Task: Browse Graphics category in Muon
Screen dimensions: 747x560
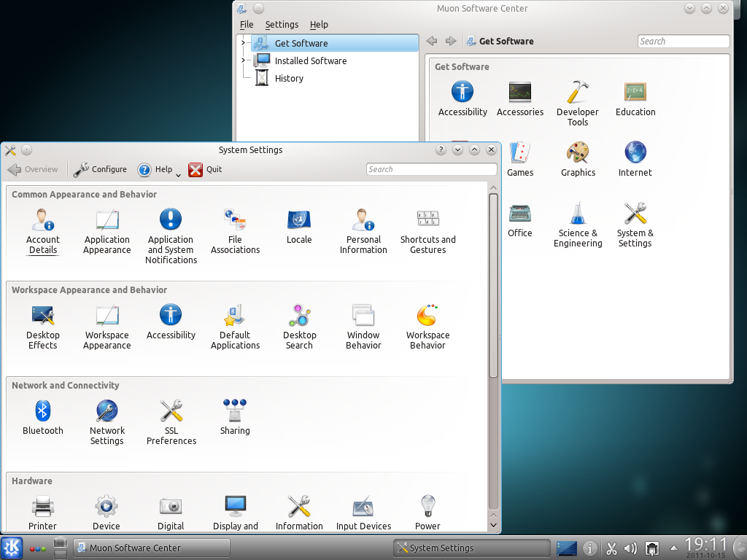Action: [x=578, y=159]
